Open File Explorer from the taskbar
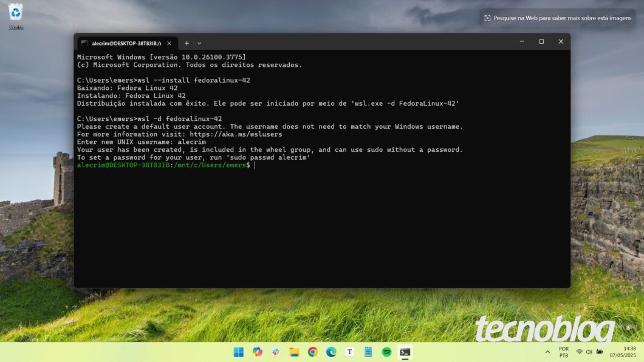This screenshot has height=362, width=644. 294,352
